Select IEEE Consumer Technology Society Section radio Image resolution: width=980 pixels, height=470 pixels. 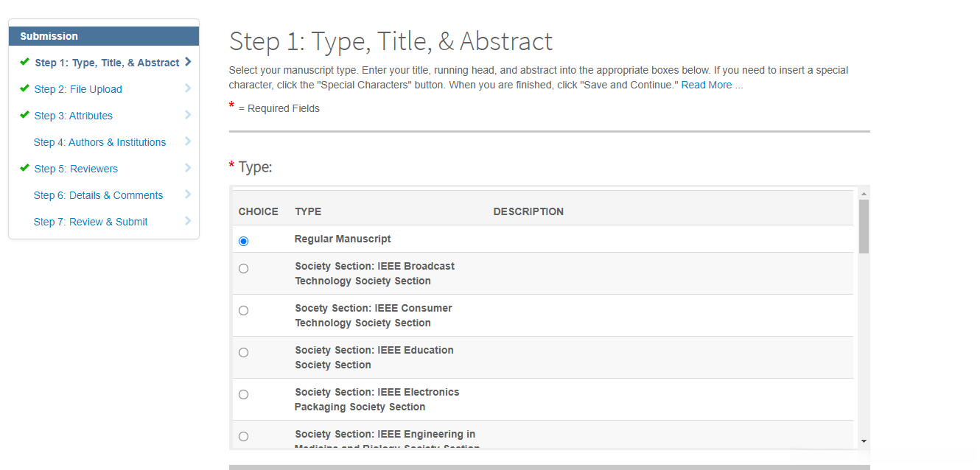[244, 311]
